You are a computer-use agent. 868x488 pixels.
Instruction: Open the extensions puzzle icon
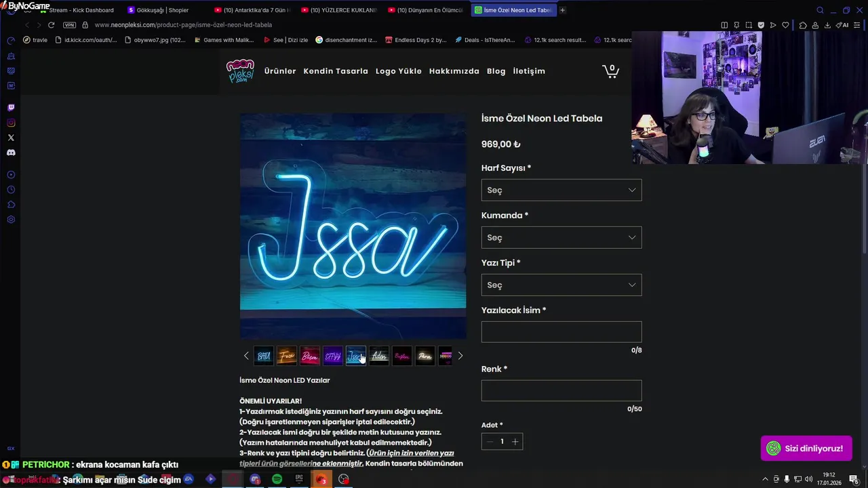tap(803, 25)
